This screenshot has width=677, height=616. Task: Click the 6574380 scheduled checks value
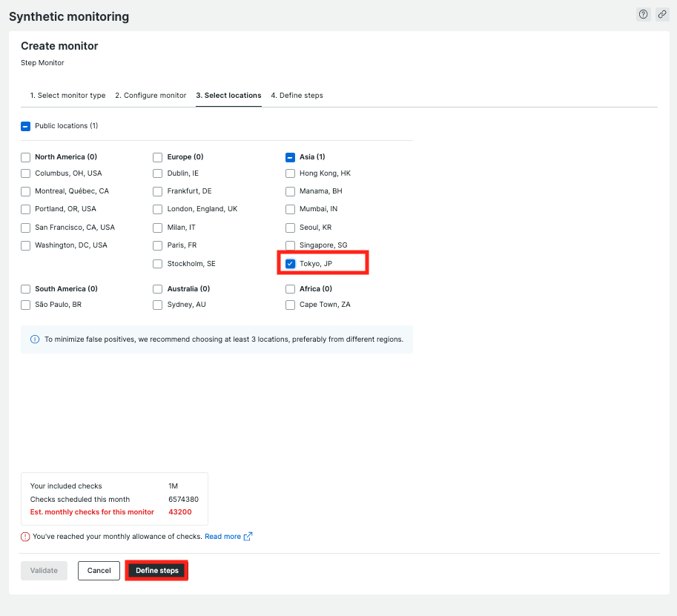(x=183, y=500)
